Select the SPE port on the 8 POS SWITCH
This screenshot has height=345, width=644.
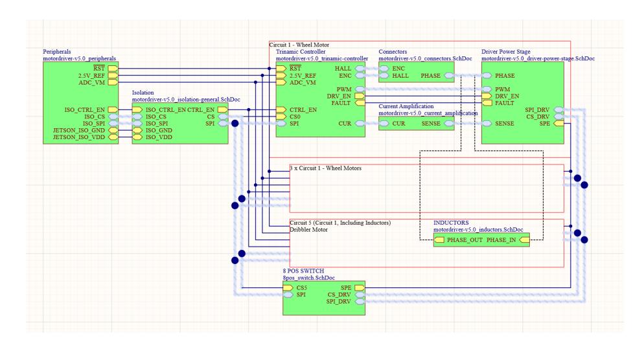coord(360,288)
